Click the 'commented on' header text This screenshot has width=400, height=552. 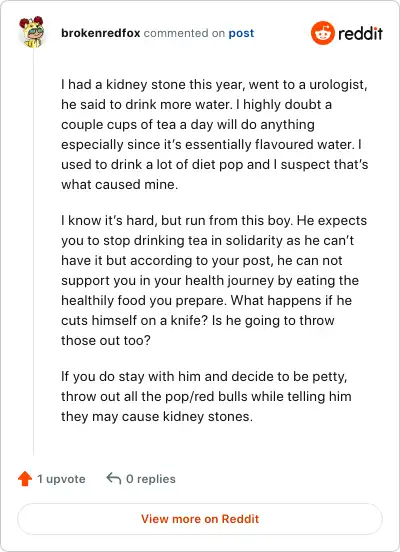pyautogui.click(x=184, y=33)
